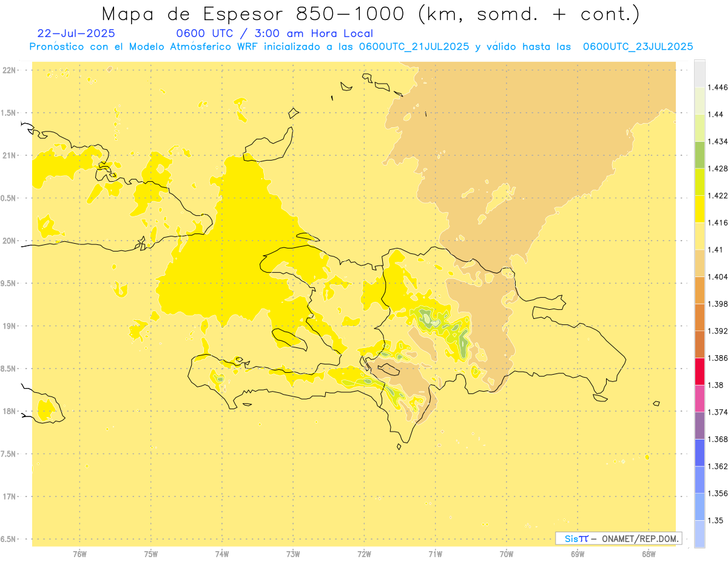Click the 17N latitude label
Screen dimensions: 728x562
(x=10, y=497)
